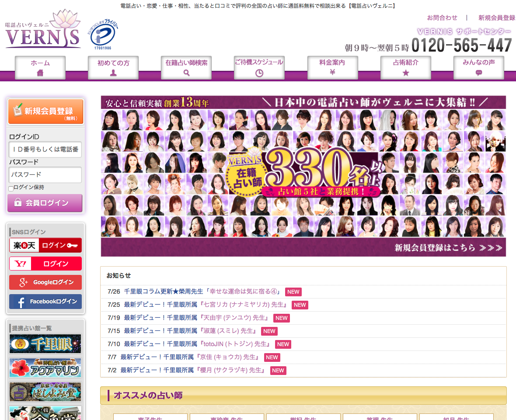
Task: Click the key icon on Rakuten login
Action: coord(73,245)
